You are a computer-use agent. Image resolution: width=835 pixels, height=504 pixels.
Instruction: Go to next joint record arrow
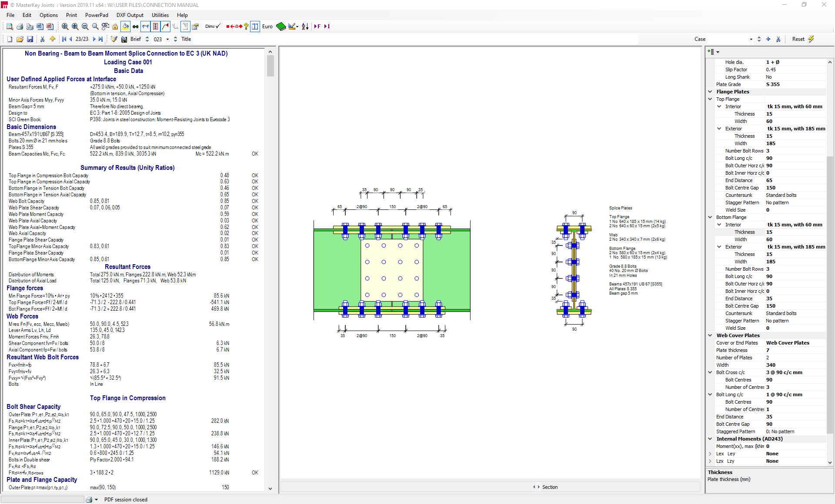pos(94,39)
